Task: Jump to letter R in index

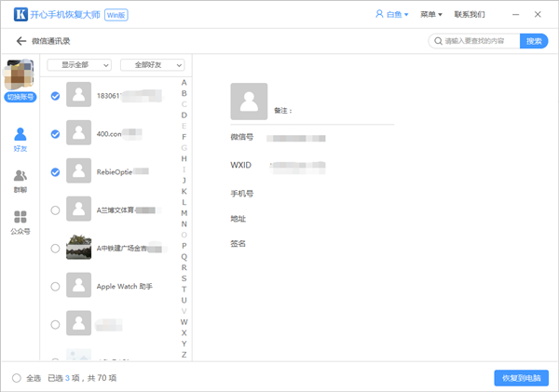Action: tap(184, 267)
